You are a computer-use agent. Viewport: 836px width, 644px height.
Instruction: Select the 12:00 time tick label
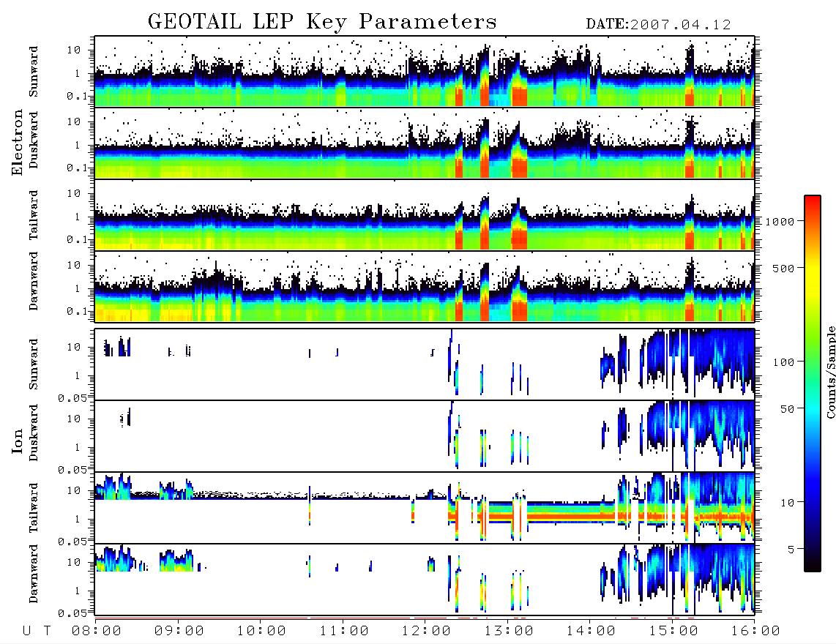(x=426, y=632)
